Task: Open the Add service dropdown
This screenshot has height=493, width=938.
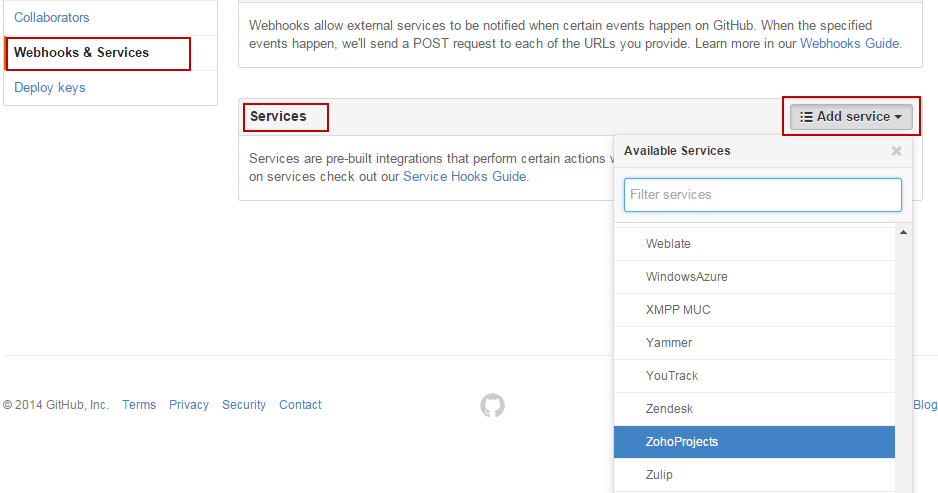Action: pyautogui.click(x=851, y=117)
